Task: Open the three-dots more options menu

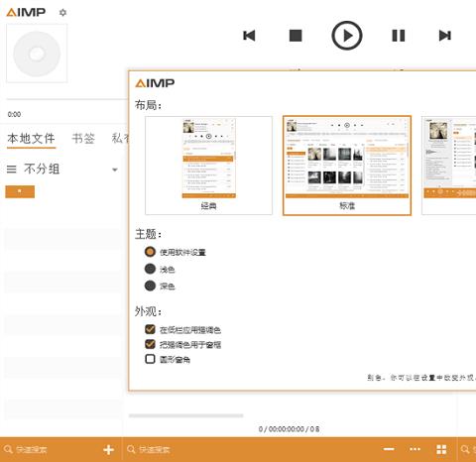Action: coord(416,449)
